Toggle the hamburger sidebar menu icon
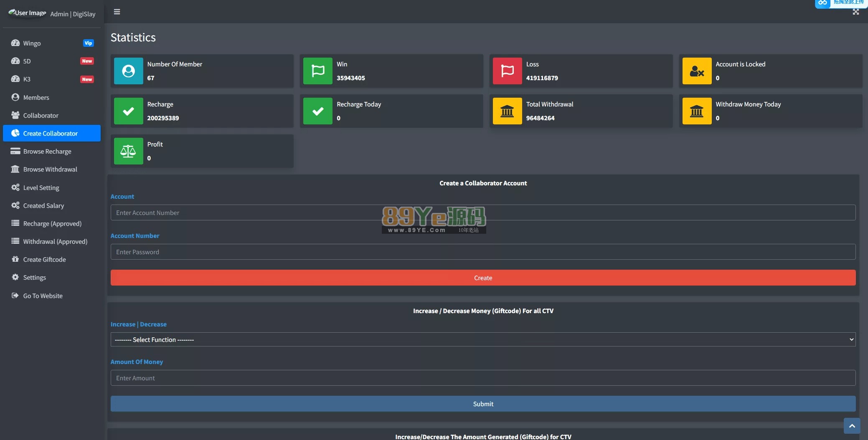This screenshot has height=440, width=868. point(117,12)
